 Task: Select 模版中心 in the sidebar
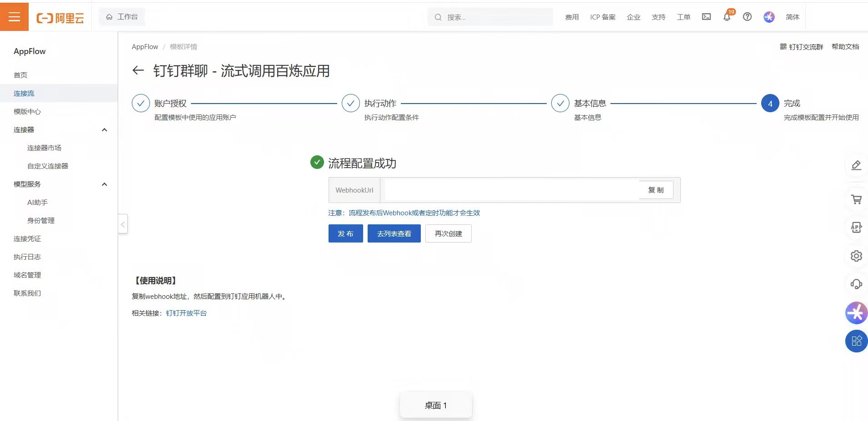[x=27, y=111]
